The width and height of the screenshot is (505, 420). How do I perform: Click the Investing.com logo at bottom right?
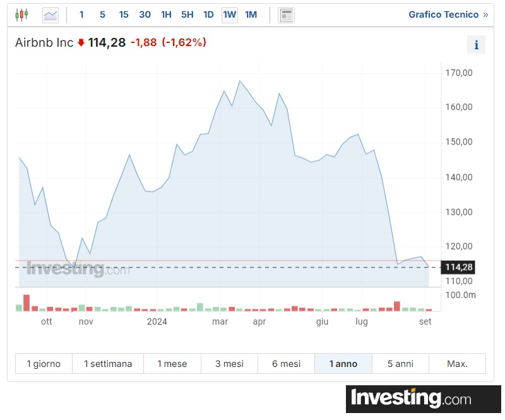[423, 399]
